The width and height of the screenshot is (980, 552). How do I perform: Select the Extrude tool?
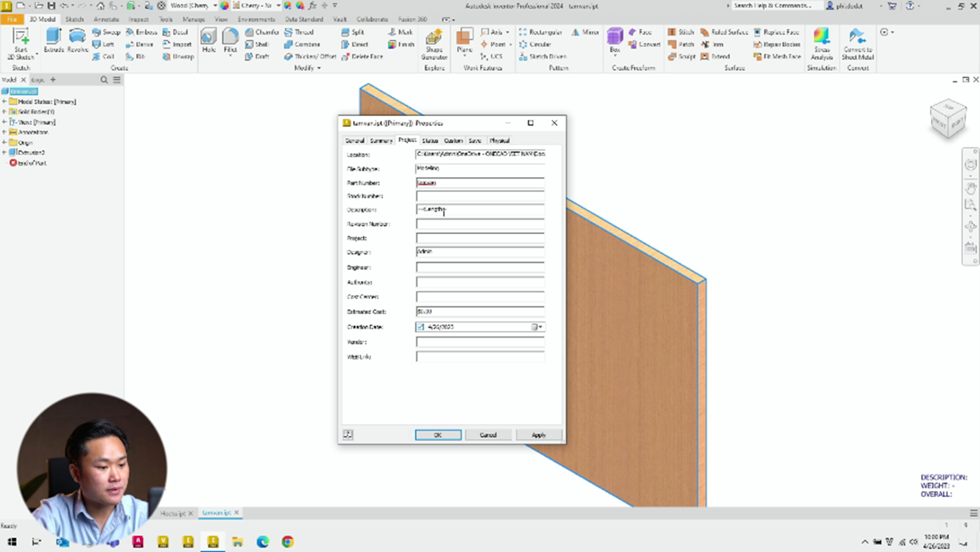click(x=54, y=41)
